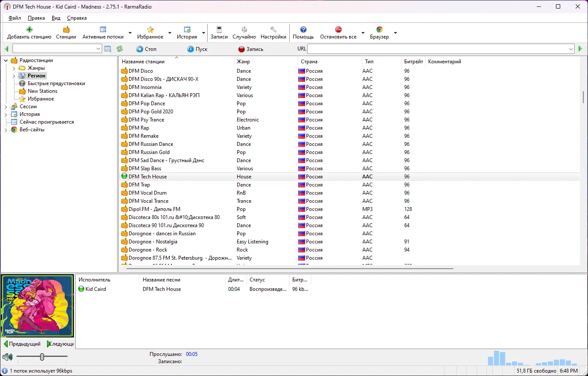Open the История toolbar button
This screenshot has width=588, height=376.
tap(187, 30)
